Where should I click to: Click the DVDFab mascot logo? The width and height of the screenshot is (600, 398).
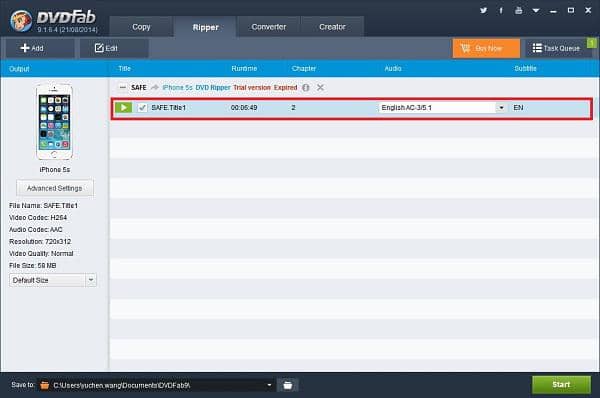point(21,21)
